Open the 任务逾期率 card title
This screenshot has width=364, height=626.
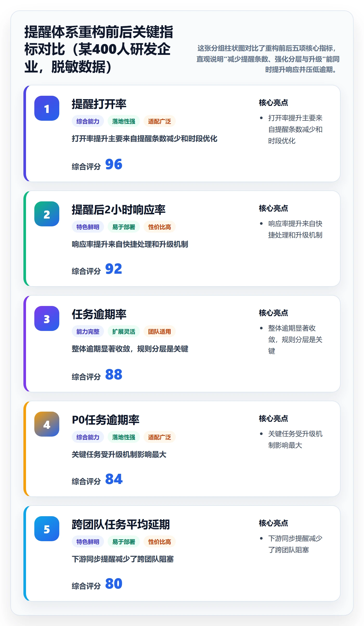(99, 314)
